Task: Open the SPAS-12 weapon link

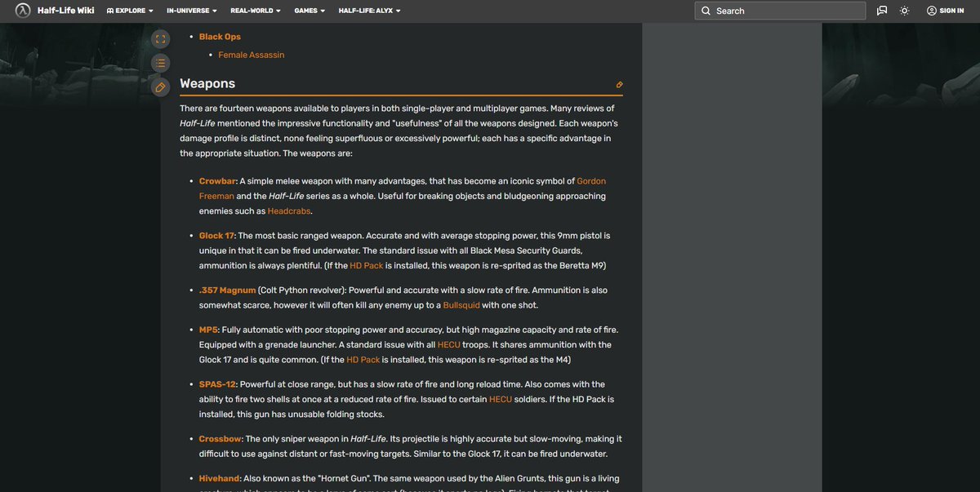Action: (217, 384)
